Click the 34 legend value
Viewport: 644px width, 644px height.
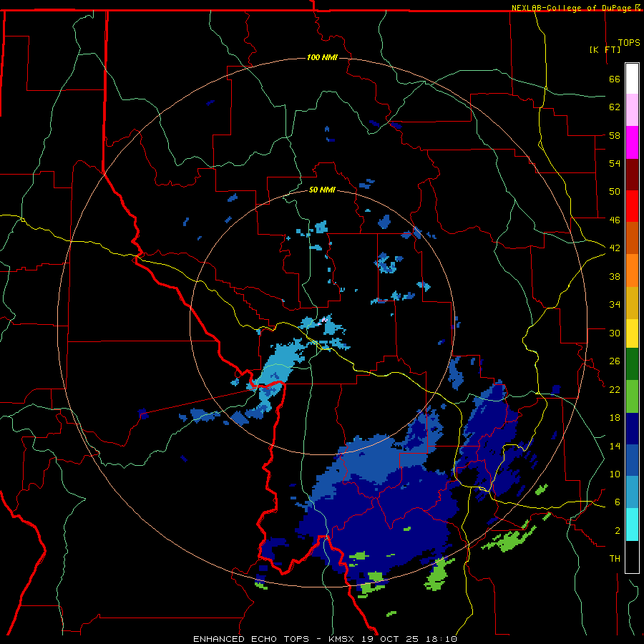pyautogui.click(x=615, y=304)
